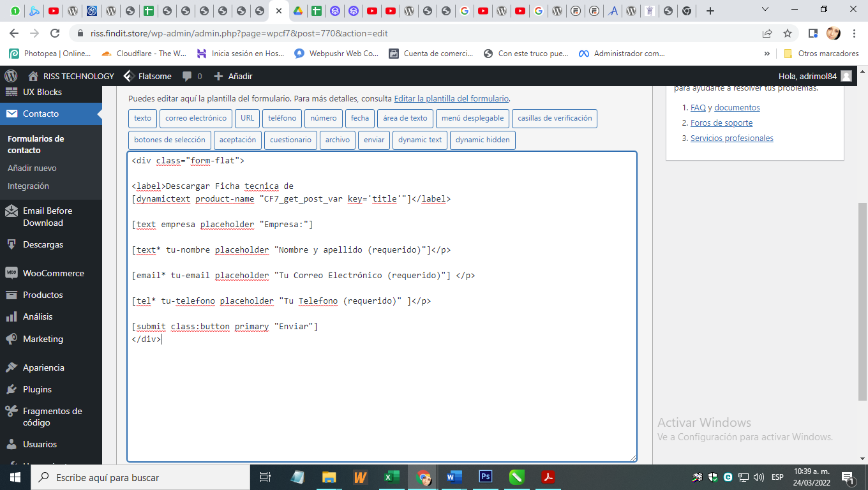
Task: Insert a 'dynamic text' form tag
Action: [420, 140]
